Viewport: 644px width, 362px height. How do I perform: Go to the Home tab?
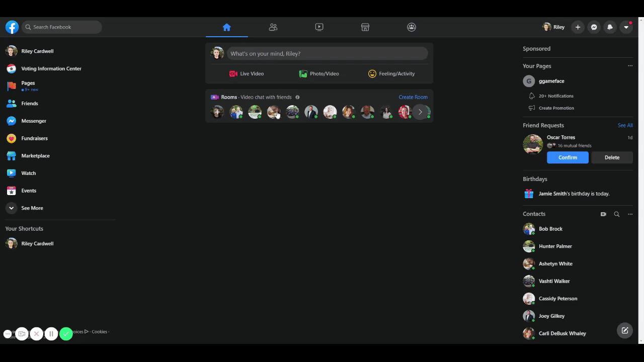coord(226,27)
